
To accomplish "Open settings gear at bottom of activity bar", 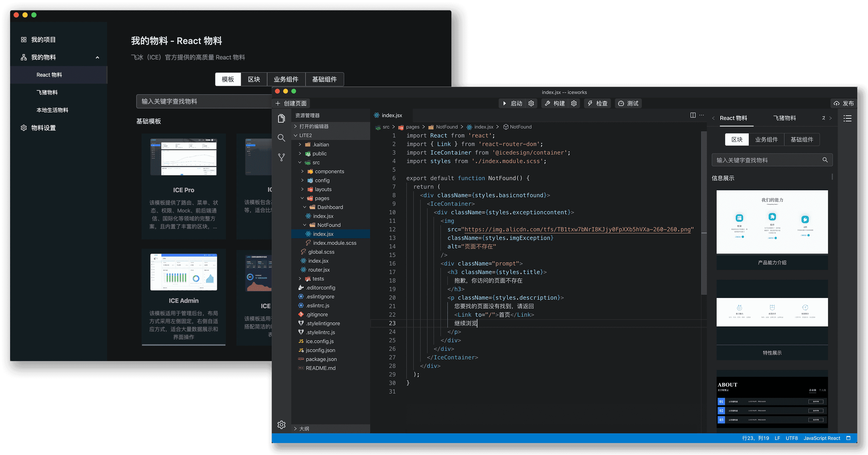I will (281, 424).
